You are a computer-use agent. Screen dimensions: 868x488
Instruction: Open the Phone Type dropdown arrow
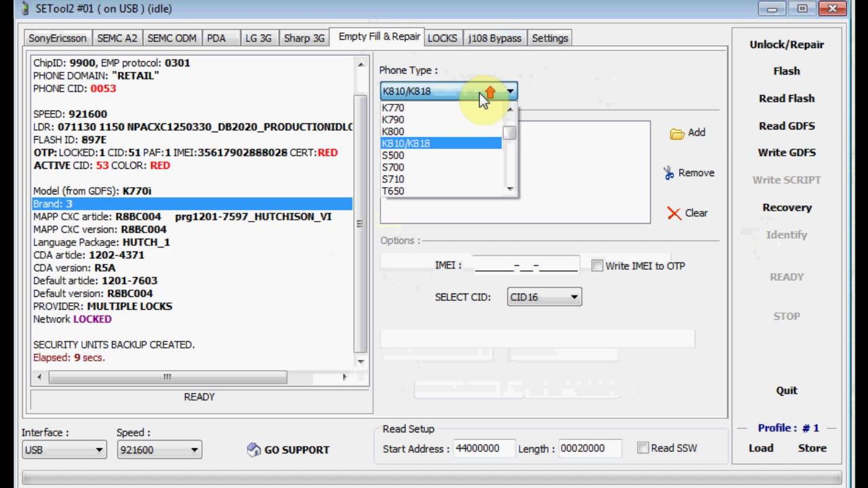point(511,91)
